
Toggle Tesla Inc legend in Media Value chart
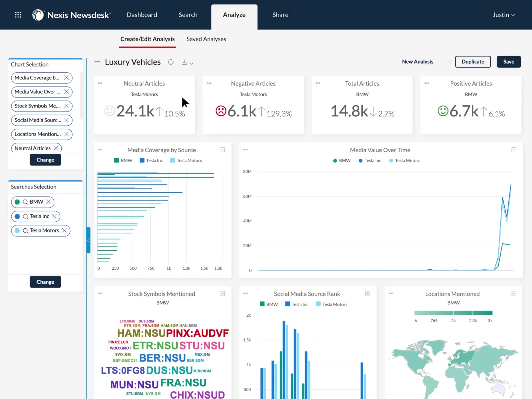[x=370, y=160]
